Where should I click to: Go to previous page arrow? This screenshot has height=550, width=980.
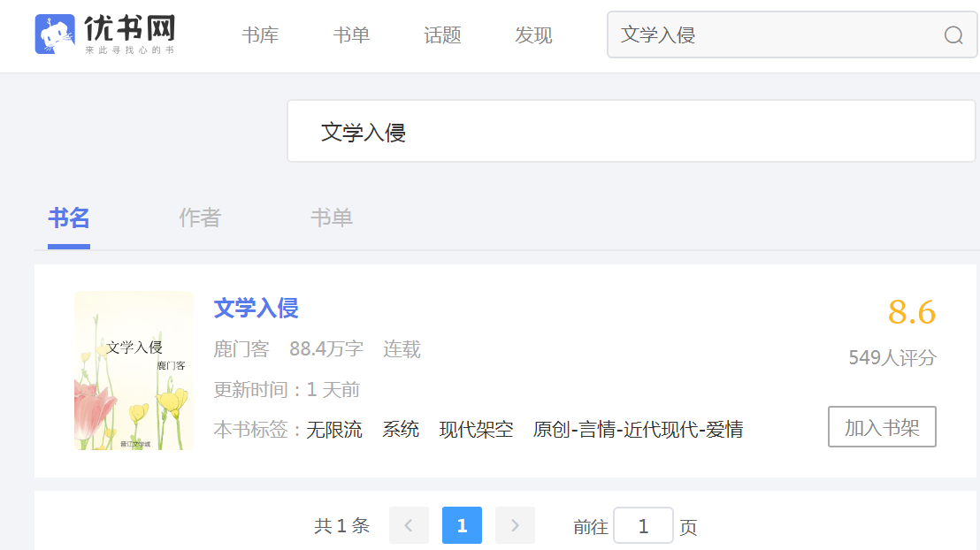click(x=409, y=525)
